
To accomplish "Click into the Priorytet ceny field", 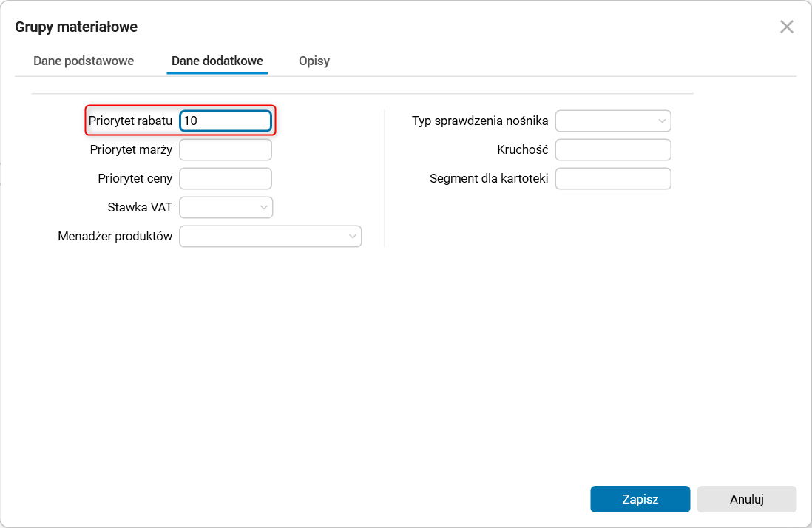I will pos(226,178).
